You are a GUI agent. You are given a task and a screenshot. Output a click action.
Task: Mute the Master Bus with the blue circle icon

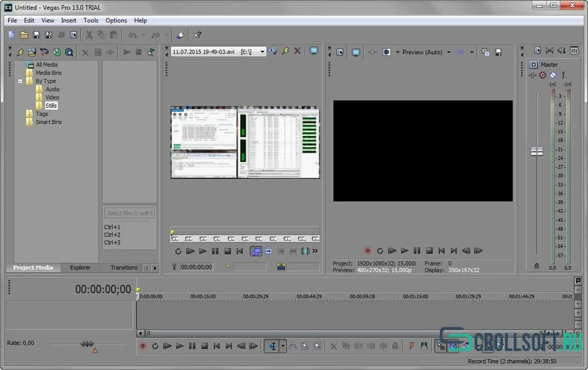(553, 75)
